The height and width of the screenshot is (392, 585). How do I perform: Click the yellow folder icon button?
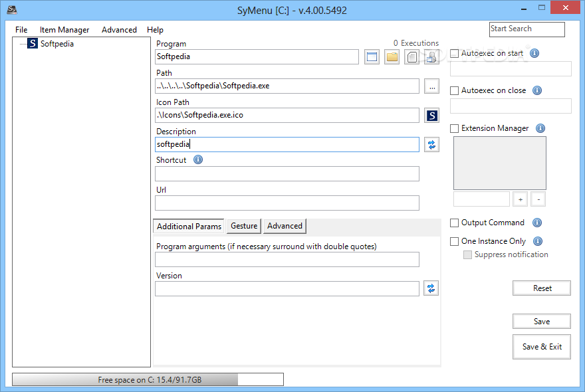click(392, 57)
